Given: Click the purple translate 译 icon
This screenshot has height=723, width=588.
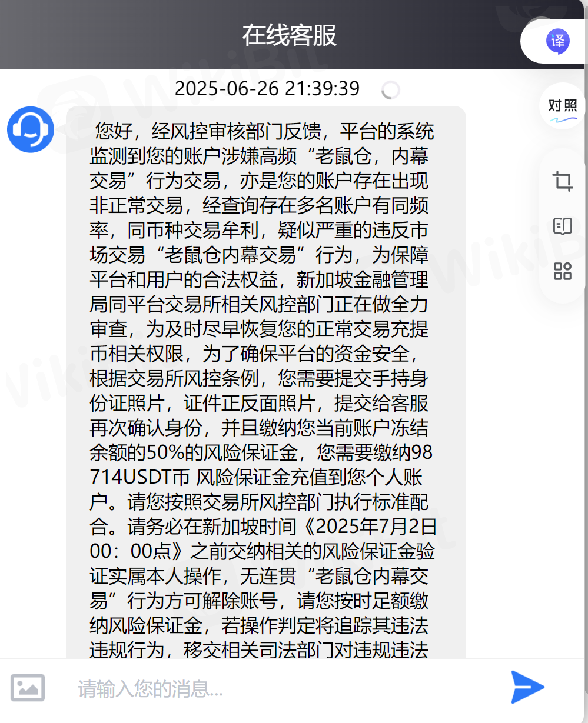Looking at the screenshot, I should tap(557, 41).
